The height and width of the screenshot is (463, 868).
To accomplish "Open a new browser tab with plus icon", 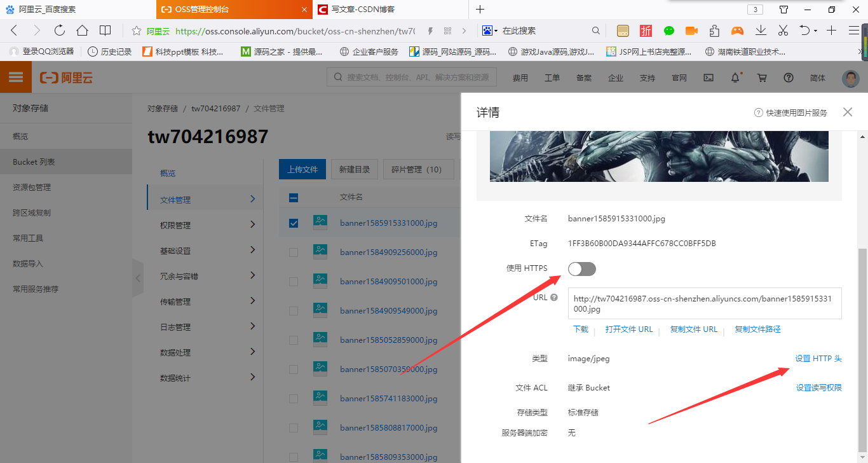I will [x=480, y=9].
